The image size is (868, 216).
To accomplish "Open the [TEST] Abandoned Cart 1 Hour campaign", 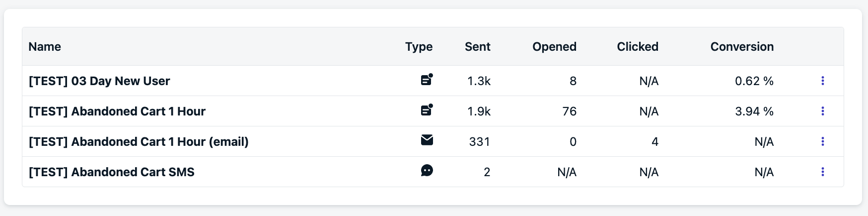I will coord(117,111).
